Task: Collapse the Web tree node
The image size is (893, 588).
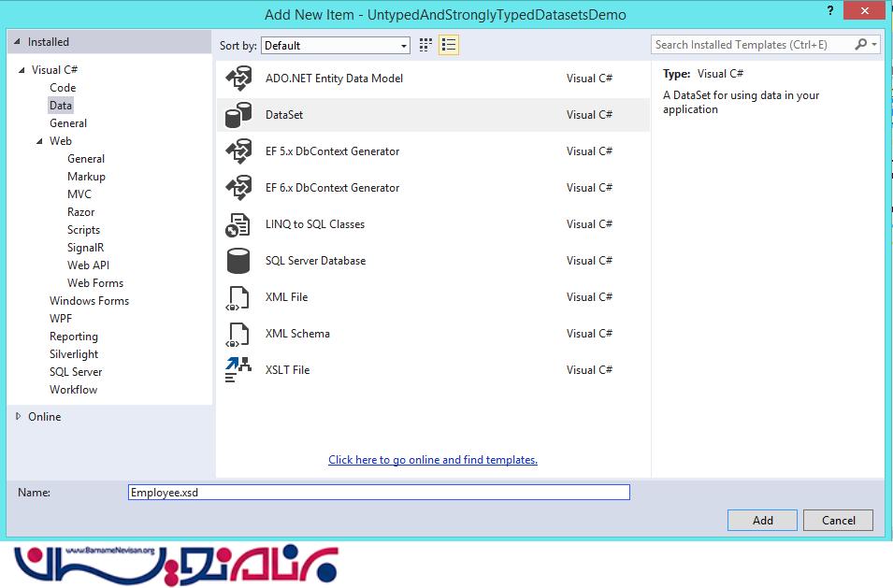Action: coord(39,141)
